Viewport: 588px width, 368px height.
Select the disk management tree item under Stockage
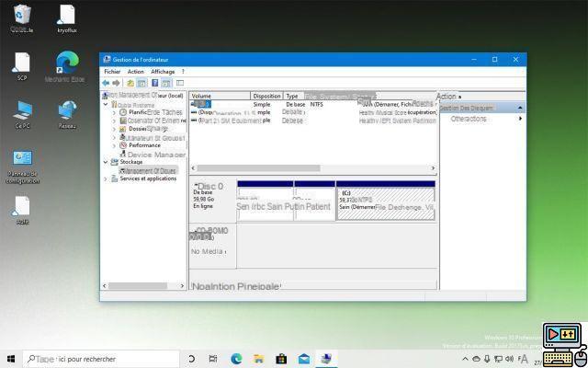pos(149,170)
